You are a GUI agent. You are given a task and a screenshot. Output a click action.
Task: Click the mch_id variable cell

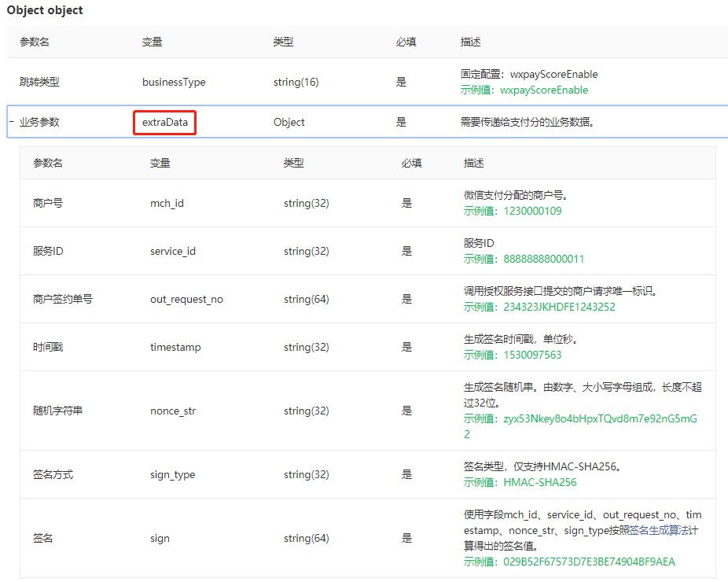[x=168, y=202]
